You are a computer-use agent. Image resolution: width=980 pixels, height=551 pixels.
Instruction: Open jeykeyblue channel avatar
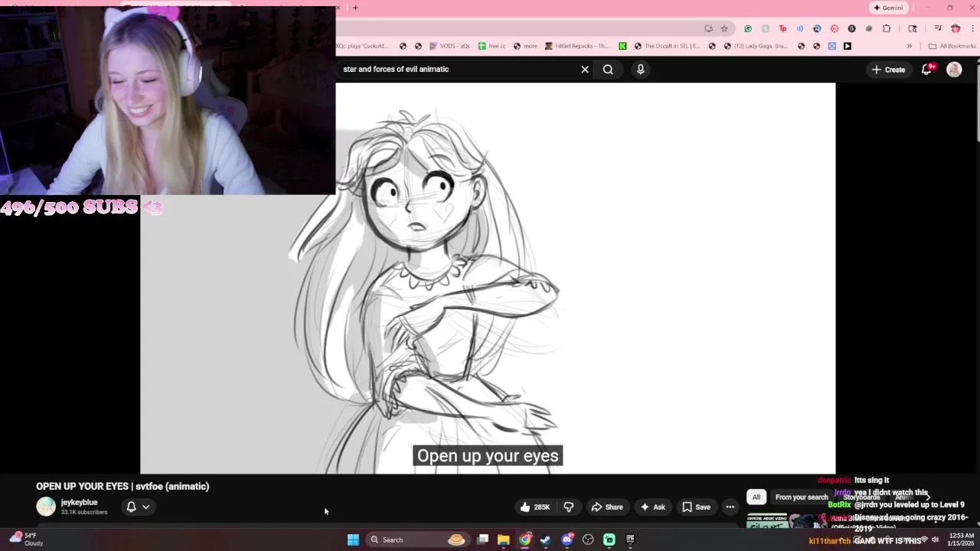(x=46, y=507)
